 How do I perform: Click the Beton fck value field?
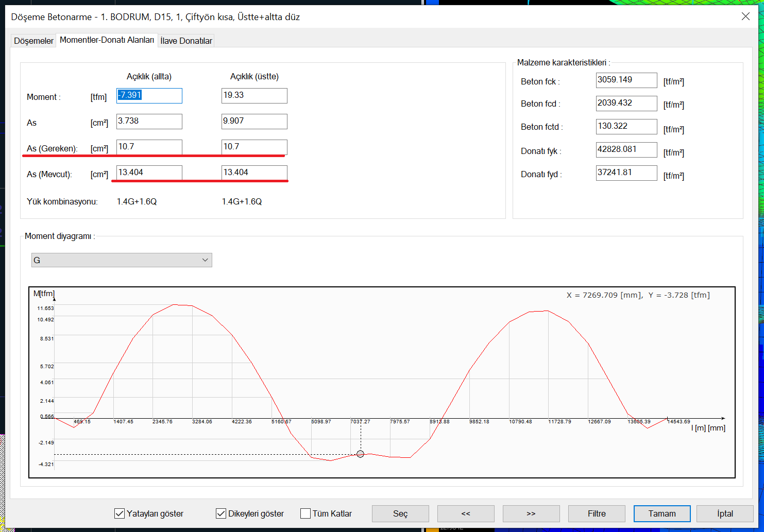point(626,80)
